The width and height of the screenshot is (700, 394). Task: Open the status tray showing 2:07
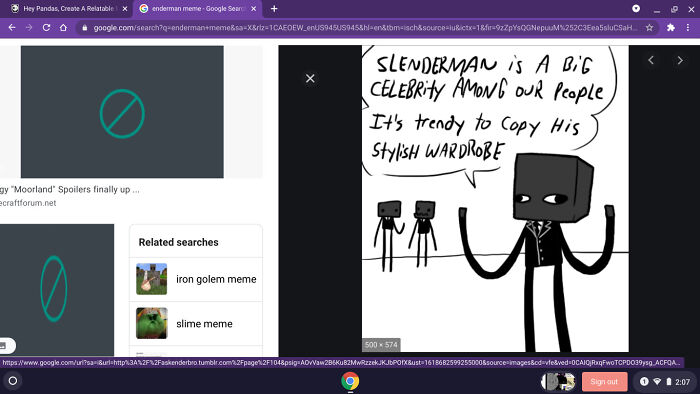tap(665, 382)
